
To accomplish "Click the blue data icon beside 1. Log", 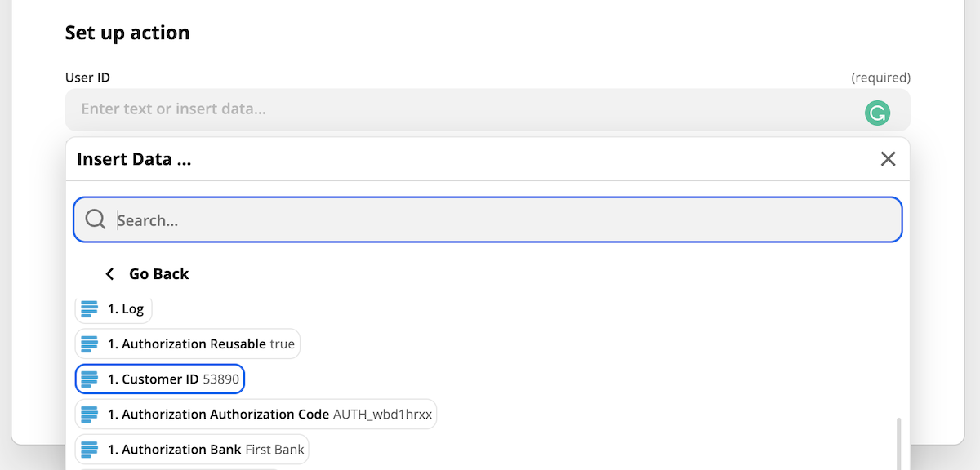I will point(90,308).
